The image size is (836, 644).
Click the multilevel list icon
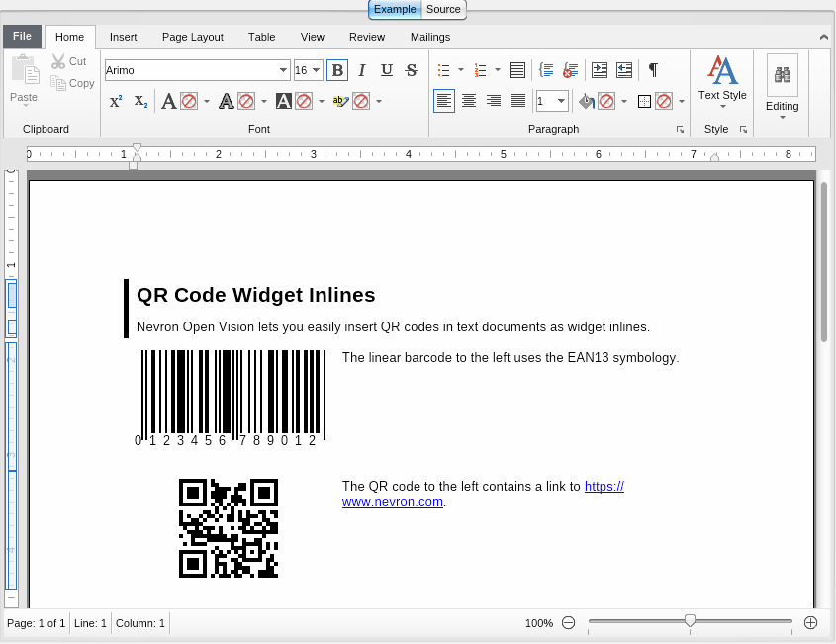pyautogui.click(x=517, y=70)
